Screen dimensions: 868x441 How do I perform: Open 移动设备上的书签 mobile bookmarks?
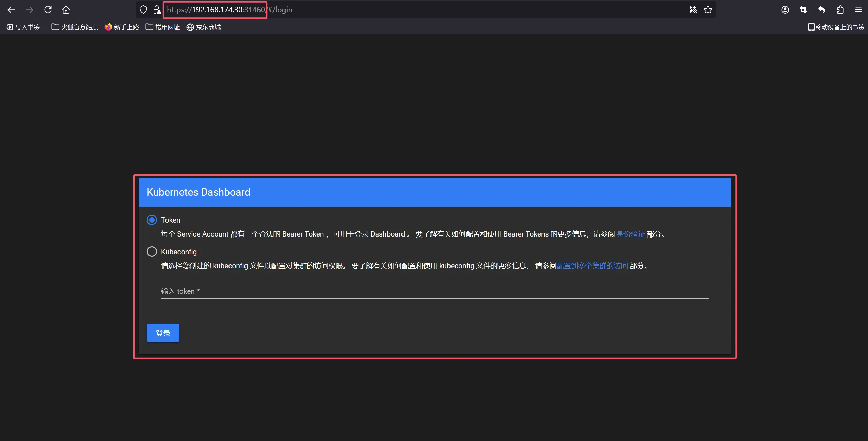pyautogui.click(x=836, y=27)
